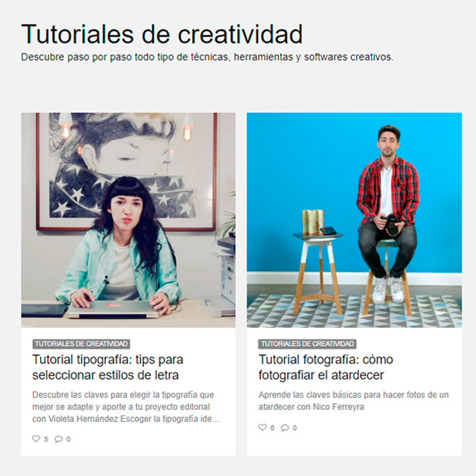Open the tipografía tutorial thumbnail image
476x476 pixels.
[x=128, y=220]
